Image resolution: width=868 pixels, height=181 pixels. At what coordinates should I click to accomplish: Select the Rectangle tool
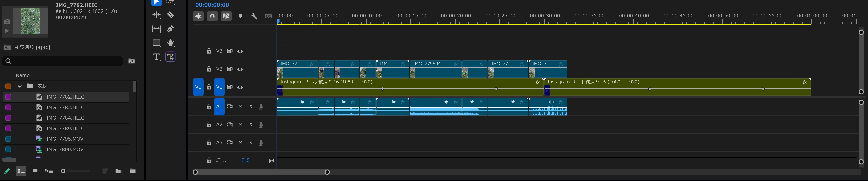tap(156, 43)
